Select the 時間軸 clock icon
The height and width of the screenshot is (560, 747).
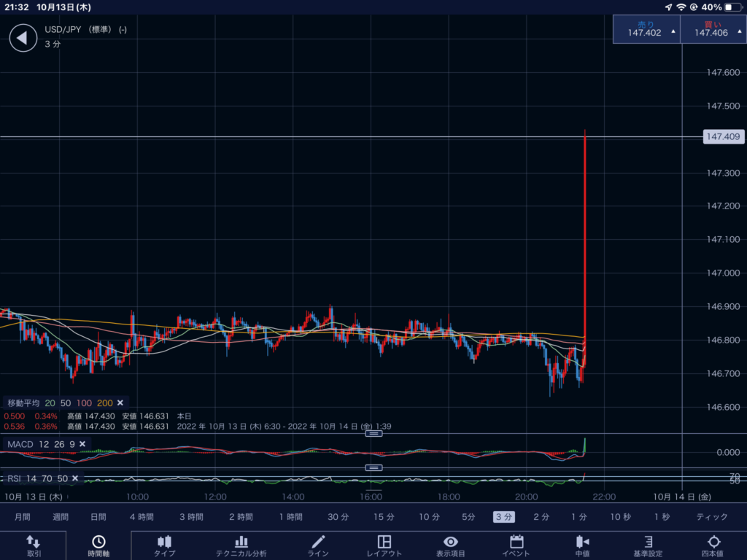pyautogui.click(x=98, y=542)
